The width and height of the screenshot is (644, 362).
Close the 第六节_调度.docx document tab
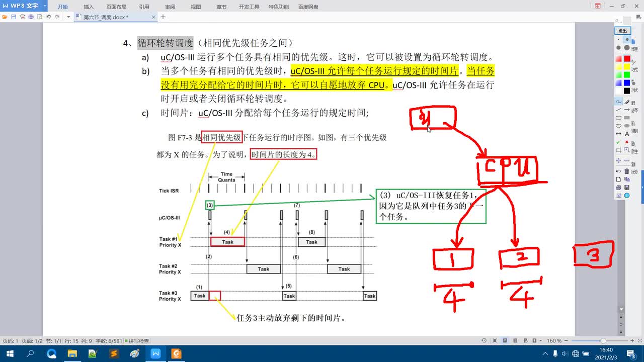tap(154, 17)
